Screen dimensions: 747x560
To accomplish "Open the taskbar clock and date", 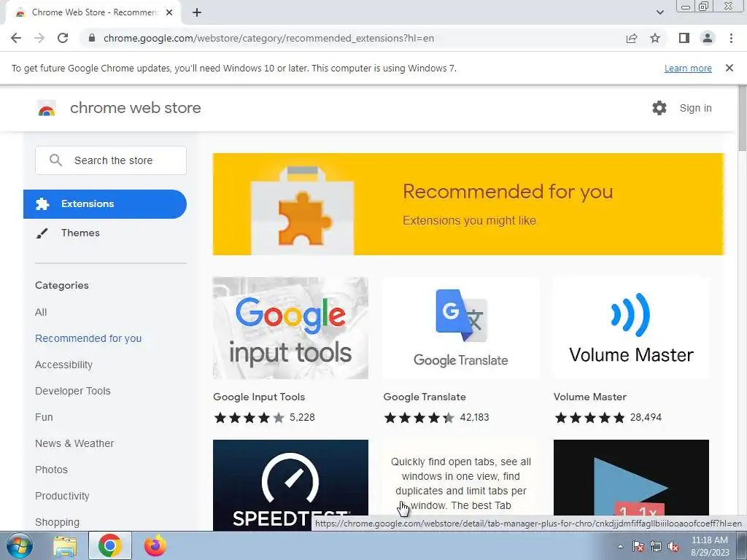I will pos(709,546).
